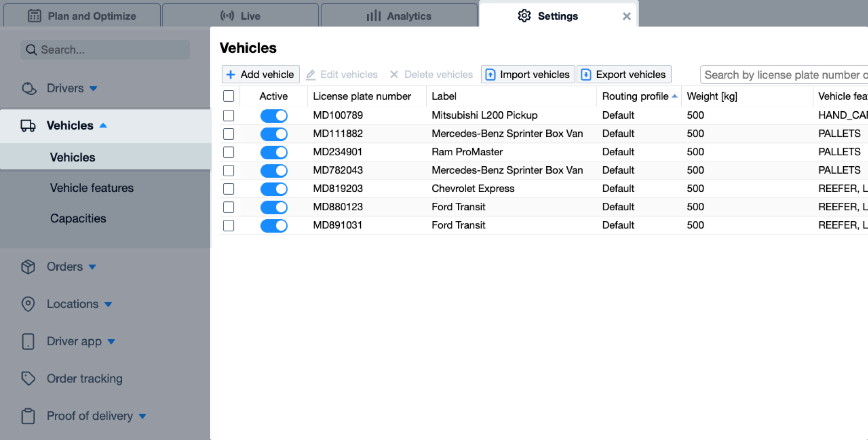This screenshot has height=440, width=868.
Task: Click the Order tracking tag icon
Action: click(x=28, y=379)
